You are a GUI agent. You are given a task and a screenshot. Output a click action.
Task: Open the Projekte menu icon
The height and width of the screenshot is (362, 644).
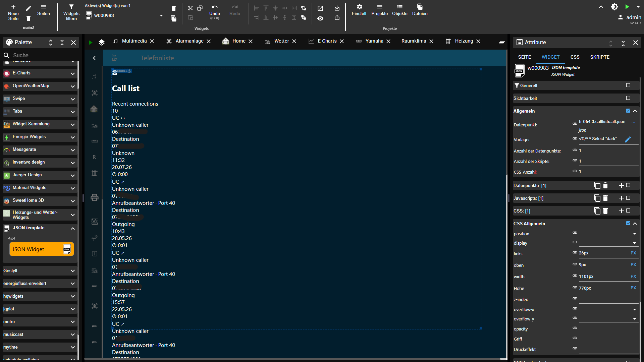[380, 7]
